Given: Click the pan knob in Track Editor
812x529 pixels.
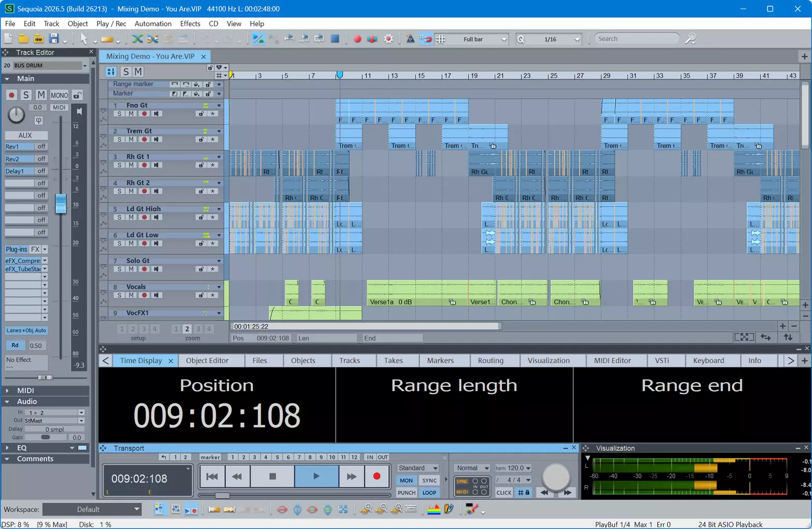Looking at the screenshot, I should (16, 115).
